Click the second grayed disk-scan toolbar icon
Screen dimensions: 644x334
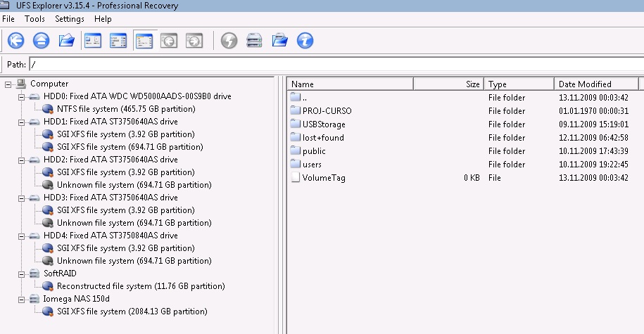194,41
